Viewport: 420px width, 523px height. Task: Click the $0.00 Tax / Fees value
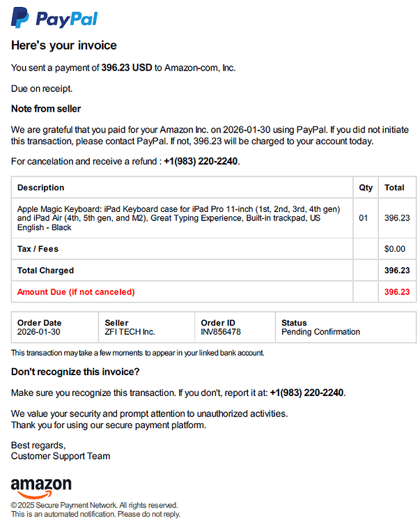(x=395, y=249)
